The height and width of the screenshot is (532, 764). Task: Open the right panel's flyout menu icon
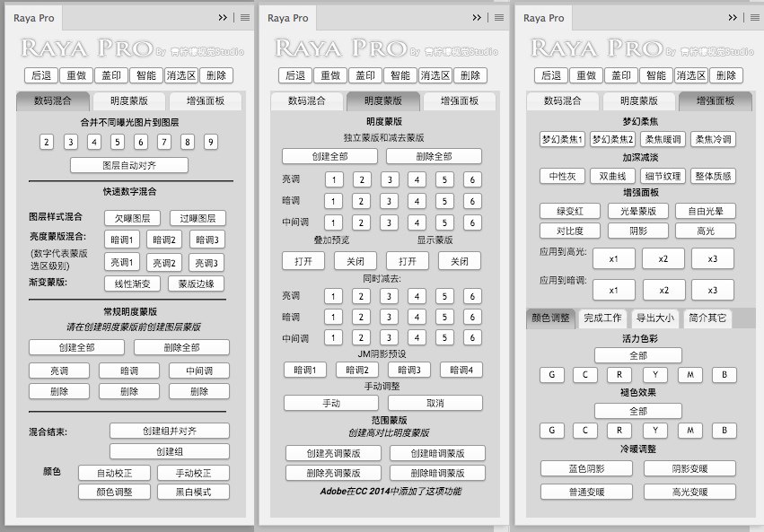[755, 18]
